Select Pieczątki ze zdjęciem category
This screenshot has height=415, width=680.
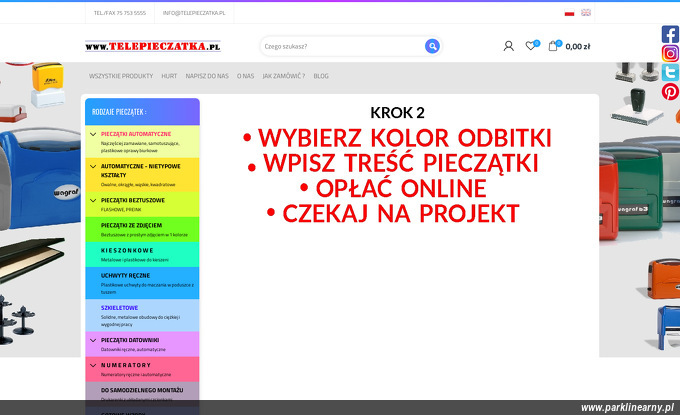click(x=142, y=229)
